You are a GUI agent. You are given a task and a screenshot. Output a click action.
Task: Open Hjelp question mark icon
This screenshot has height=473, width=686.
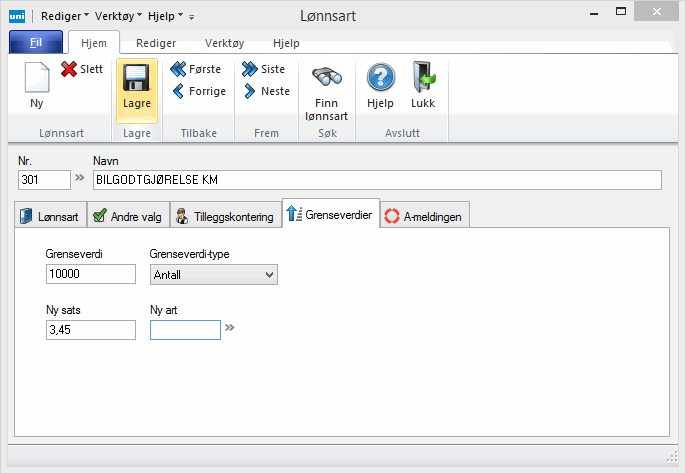tap(380, 80)
